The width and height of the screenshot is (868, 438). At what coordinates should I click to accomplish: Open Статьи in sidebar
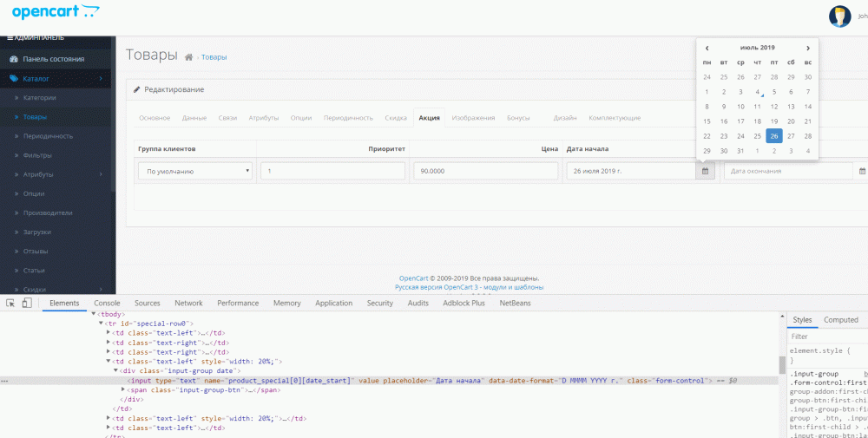[34, 271]
